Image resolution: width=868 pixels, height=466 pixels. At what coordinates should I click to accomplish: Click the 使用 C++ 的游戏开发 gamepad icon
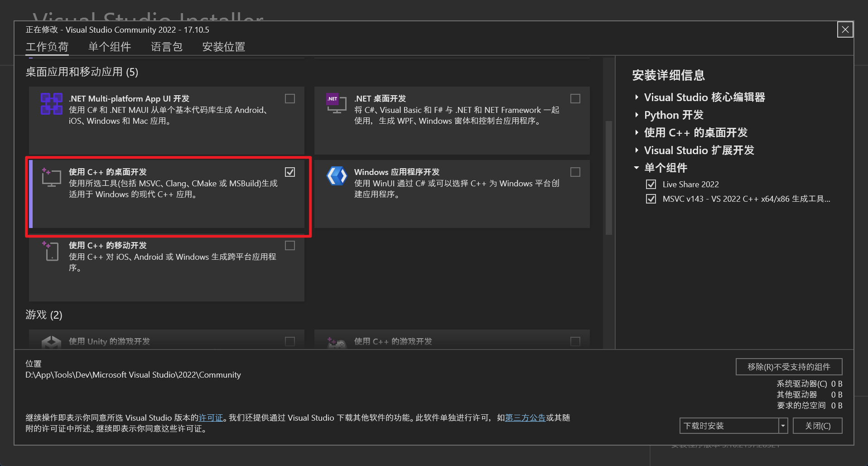pos(337,342)
